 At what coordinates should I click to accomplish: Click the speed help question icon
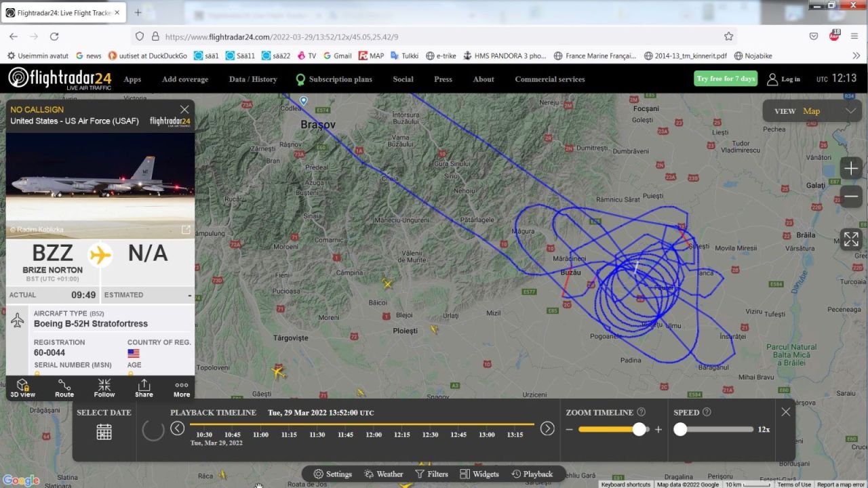coord(707,412)
